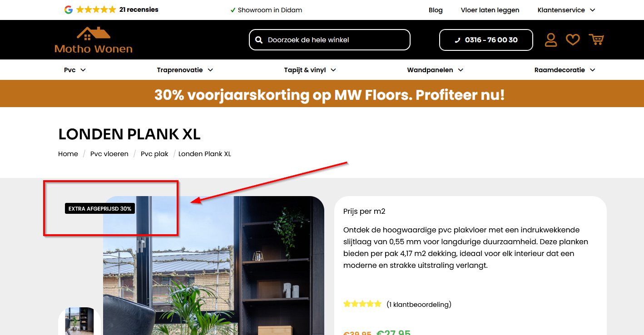
Task: Click the Motho Wonen house logo
Action: (94, 39)
